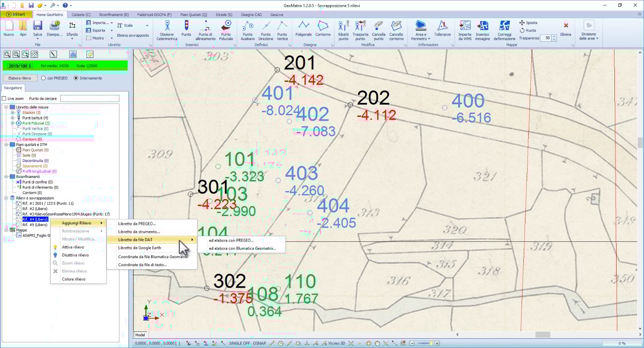
Task: Open the Mostra dropdown menu
Action: click(x=99, y=37)
